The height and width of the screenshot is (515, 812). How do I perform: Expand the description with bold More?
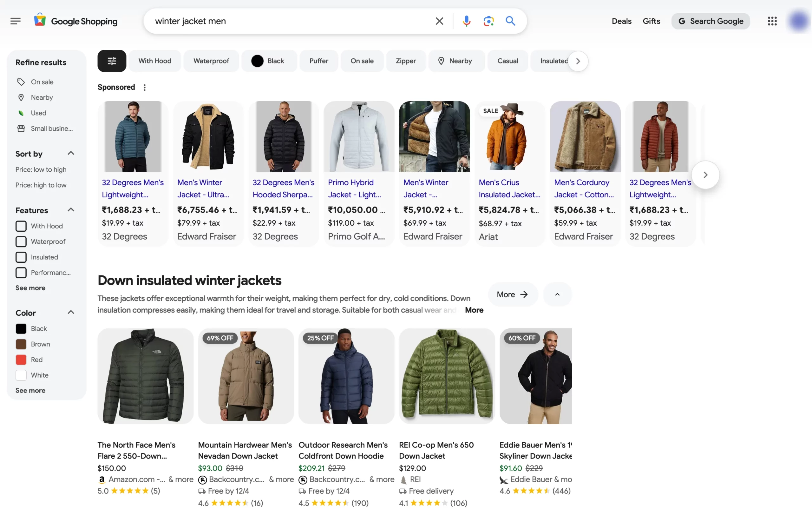(x=474, y=310)
